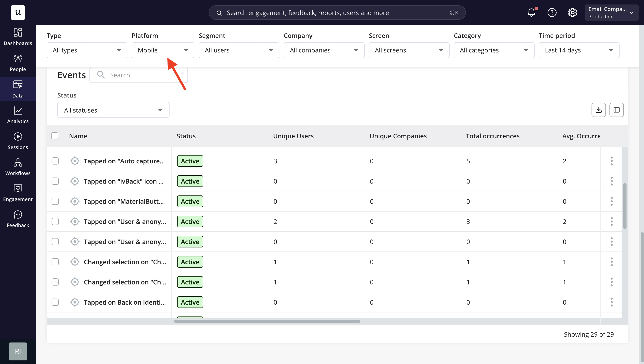Image resolution: width=644 pixels, height=364 pixels.
Task: Focus the Events search field
Action: tap(139, 75)
